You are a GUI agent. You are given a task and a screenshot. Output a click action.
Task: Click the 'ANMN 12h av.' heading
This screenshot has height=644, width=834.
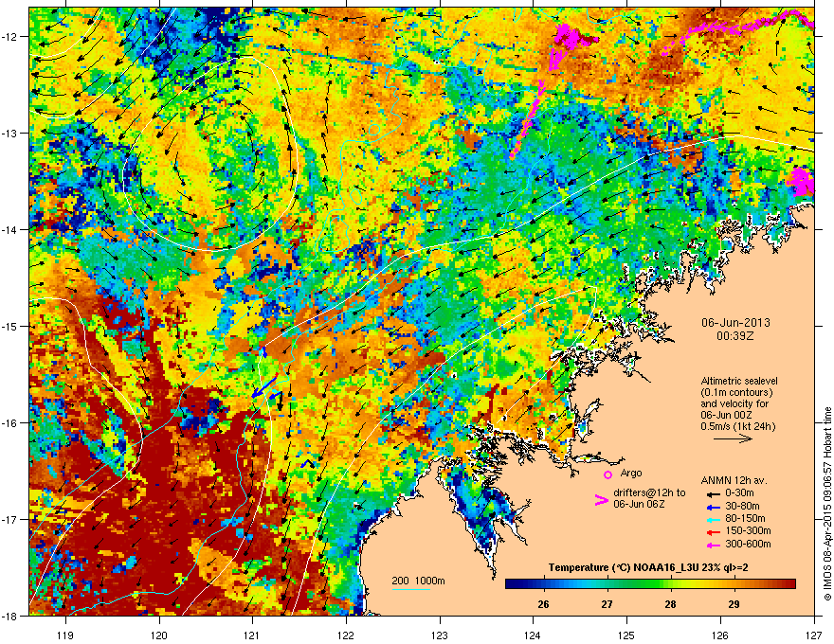(x=734, y=480)
